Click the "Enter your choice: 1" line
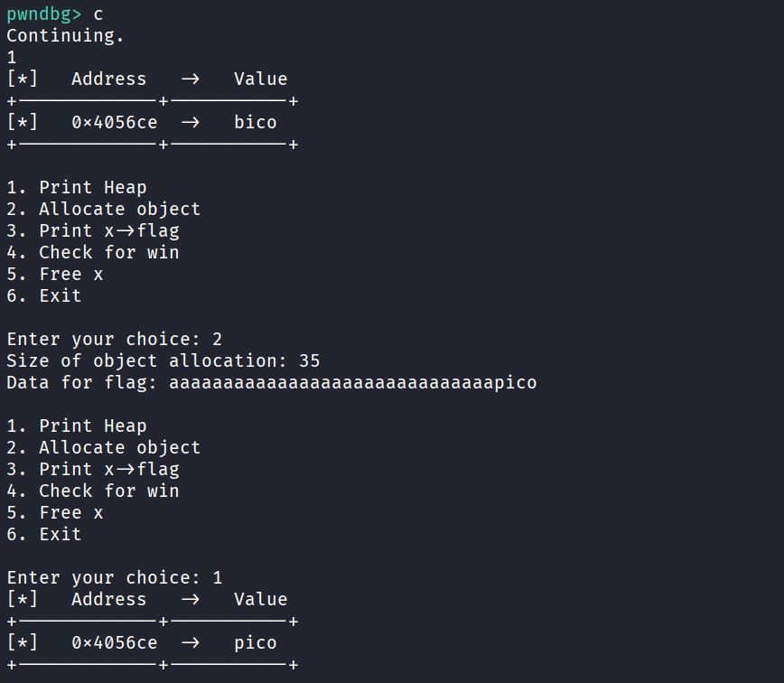The width and height of the screenshot is (784, 683). tap(114, 578)
